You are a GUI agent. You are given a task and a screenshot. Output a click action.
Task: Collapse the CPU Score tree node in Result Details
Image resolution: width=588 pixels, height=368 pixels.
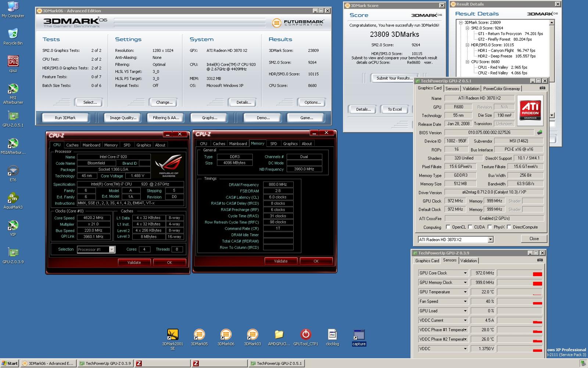click(x=467, y=62)
